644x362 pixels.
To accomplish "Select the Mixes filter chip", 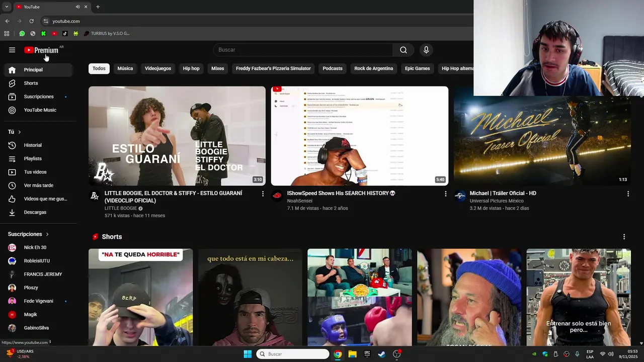I will click(218, 68).
